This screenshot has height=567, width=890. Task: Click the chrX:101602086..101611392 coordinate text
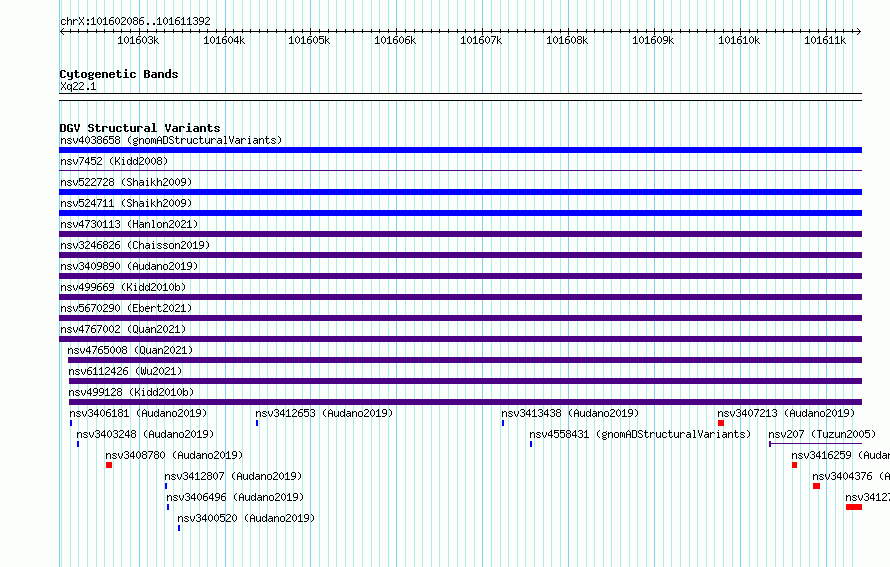135,21
